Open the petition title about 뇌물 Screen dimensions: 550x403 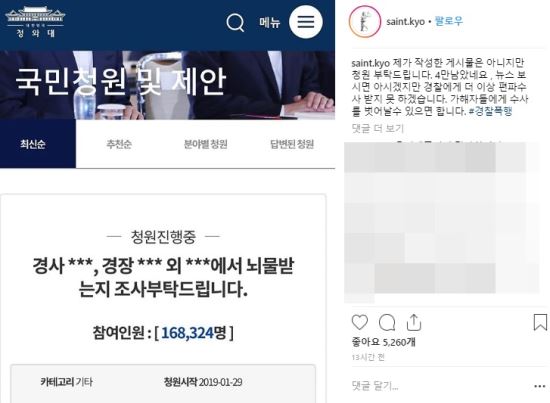coord(163,277)
